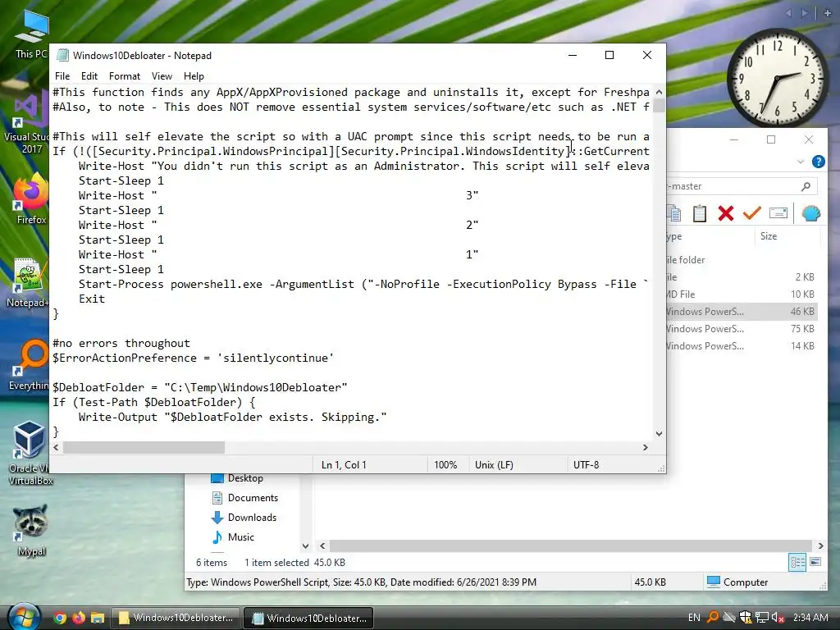The width and height of the screenshot is (840, 630).
Task: Click the blue shell icon in Explorer toolbar
Action: coord(811,213)
